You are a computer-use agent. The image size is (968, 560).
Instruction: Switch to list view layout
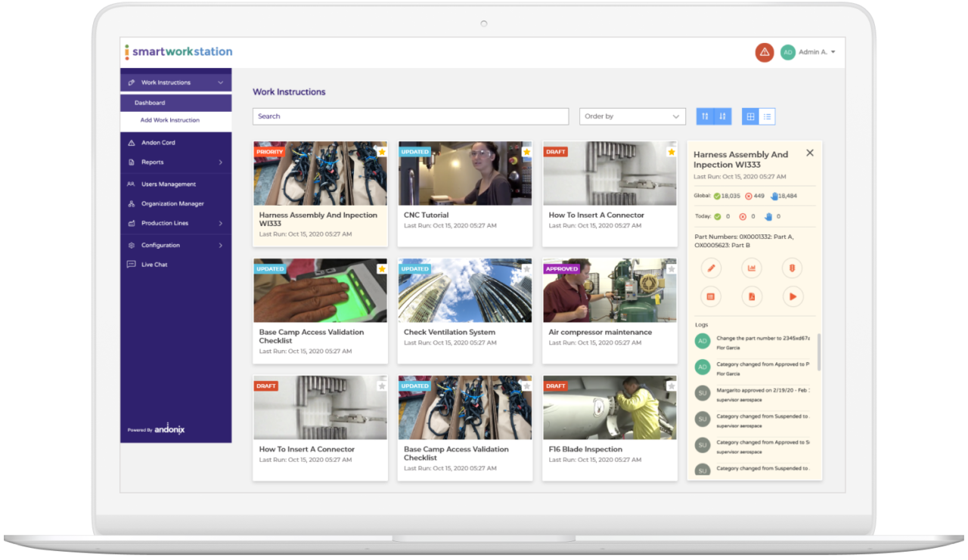pos(767,116)
